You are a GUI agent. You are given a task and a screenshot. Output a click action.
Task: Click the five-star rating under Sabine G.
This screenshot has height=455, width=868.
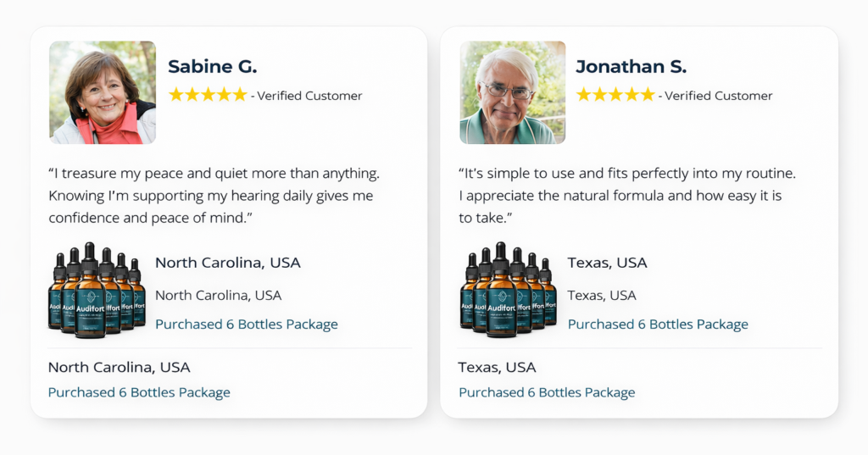point(208,95)
